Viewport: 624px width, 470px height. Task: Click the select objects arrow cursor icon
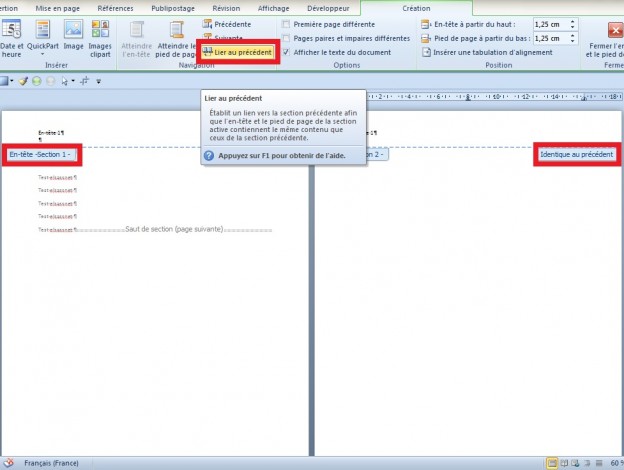(64, 81)
